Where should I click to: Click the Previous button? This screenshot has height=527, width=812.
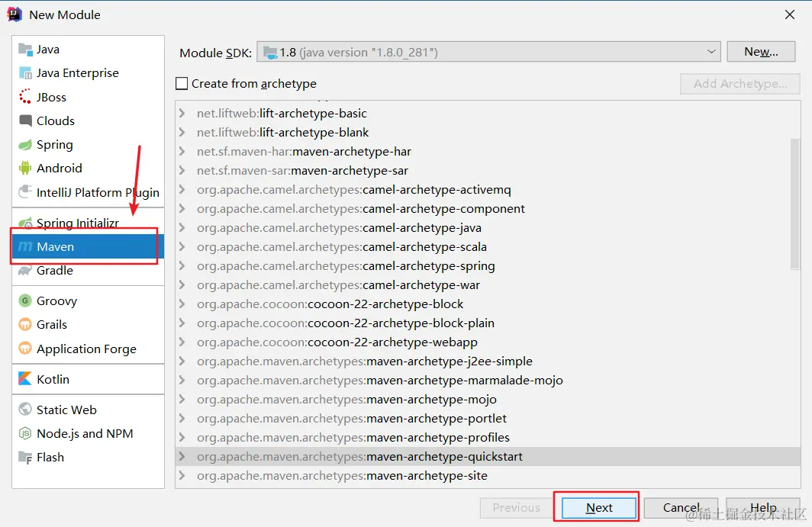pyautogui.click(x=517, y=508)
